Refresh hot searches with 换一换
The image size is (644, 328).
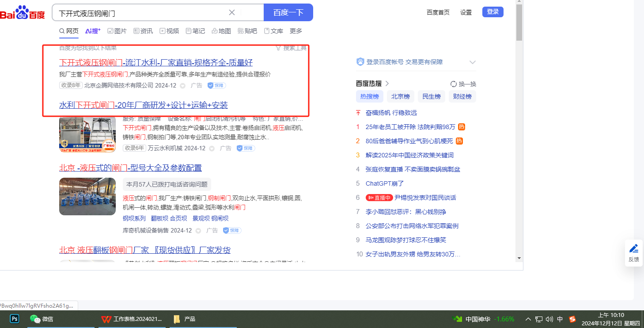463,84
